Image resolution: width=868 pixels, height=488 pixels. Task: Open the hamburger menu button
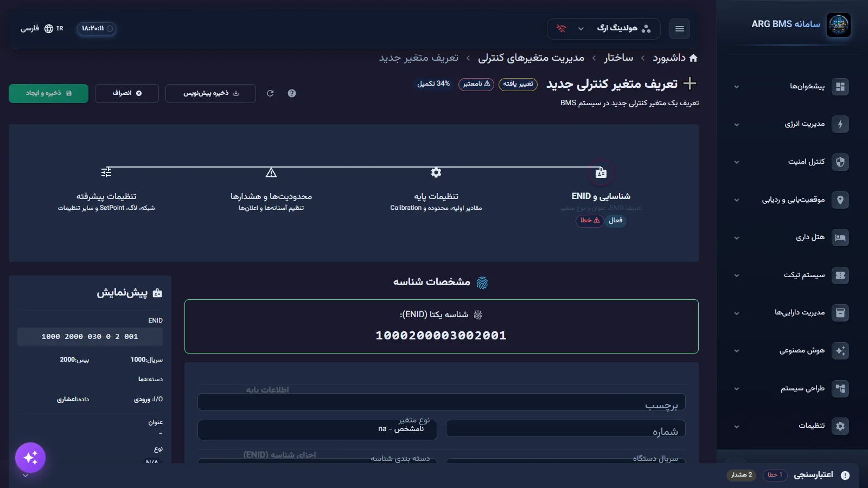click(x=680, y=29)
